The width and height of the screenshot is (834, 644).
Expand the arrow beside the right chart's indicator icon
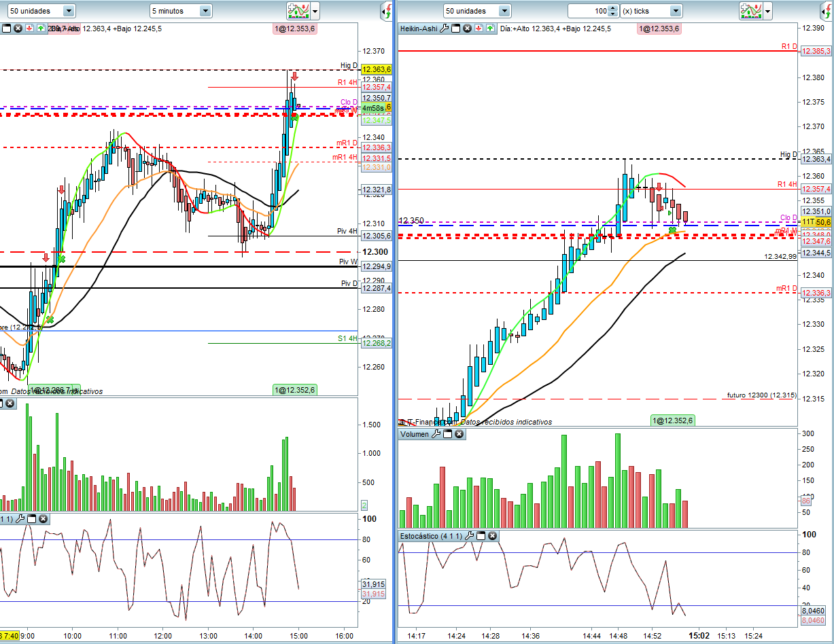[768, 11]
